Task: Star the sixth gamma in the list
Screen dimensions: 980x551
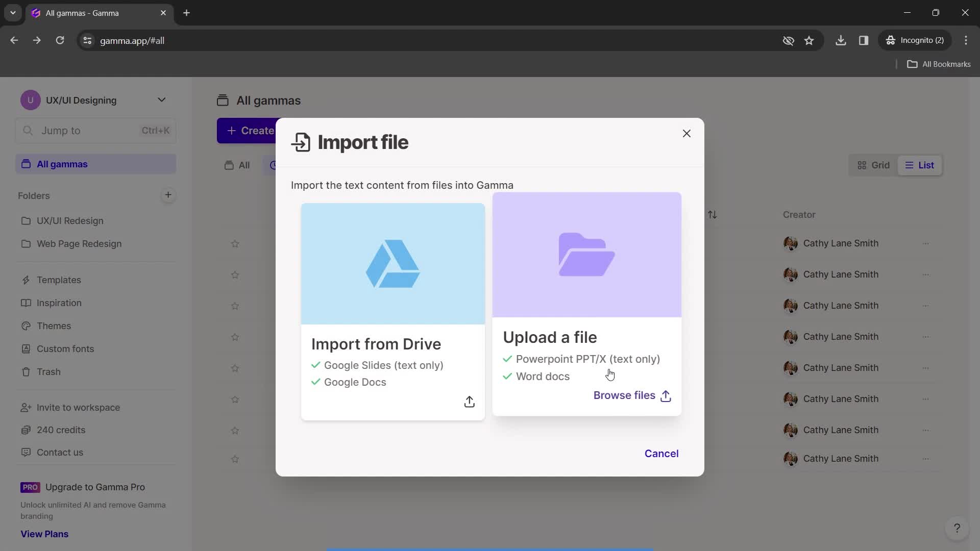Action: coord(235,399)
